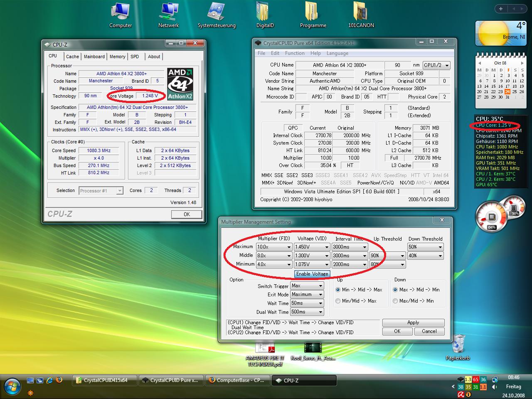Open Down Threshold 50% dropdown
The width and height of the screenshot is (532, 399).
click(426, 247)
